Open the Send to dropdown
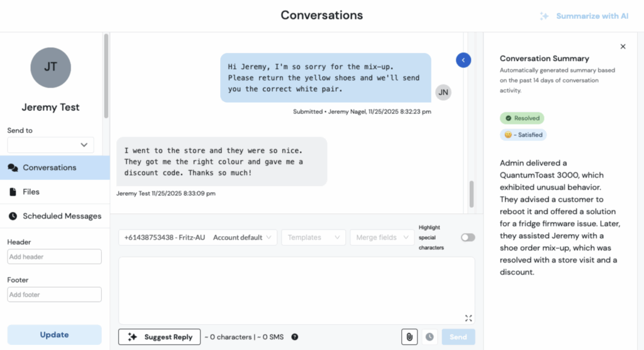Viewport: 644px width, 350px height. [50, 145]
